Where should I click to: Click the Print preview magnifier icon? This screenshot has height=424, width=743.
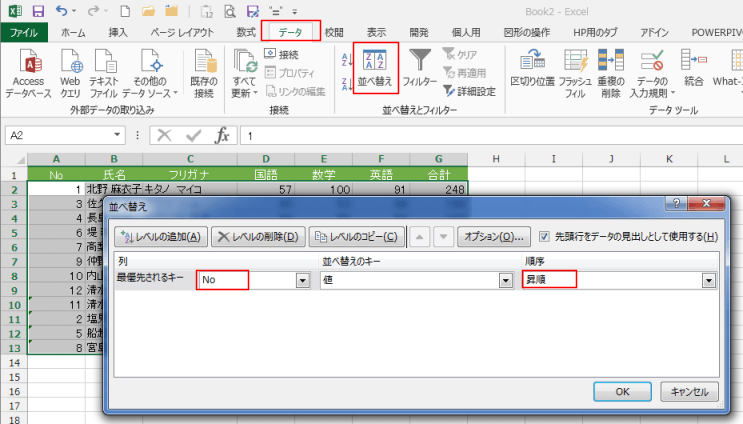pyautogui.click(x=230, y=11)
